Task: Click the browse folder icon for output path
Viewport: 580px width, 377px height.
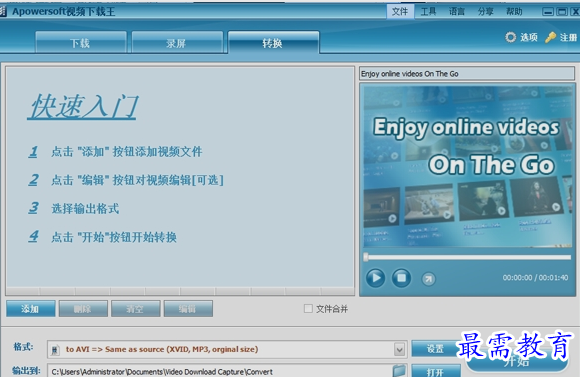Action: tap(399, 371)
